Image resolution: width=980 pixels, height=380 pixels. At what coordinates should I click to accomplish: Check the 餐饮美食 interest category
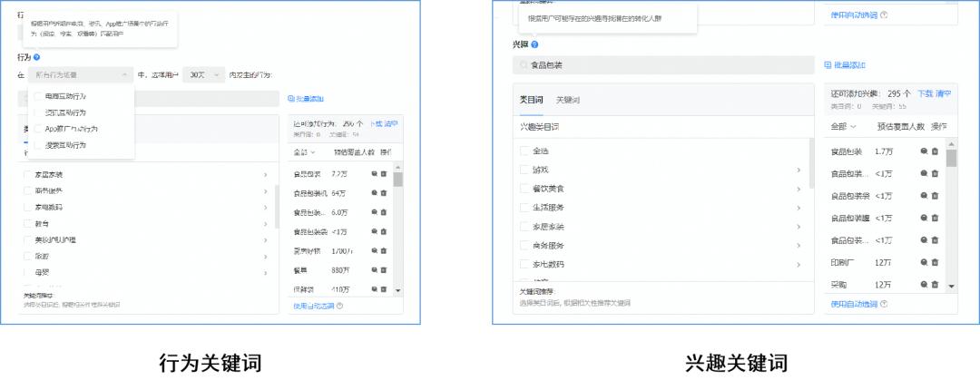(x=524, y=189)
